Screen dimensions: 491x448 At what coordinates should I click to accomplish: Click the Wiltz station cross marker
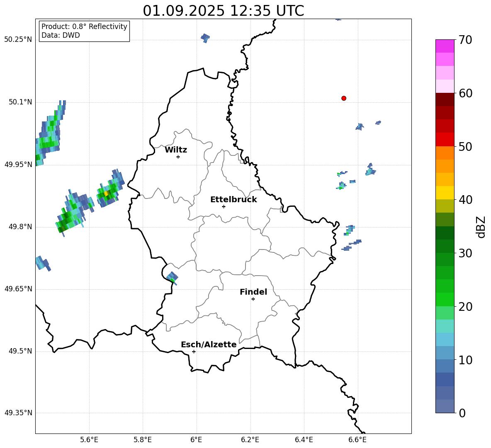(178, 157)
